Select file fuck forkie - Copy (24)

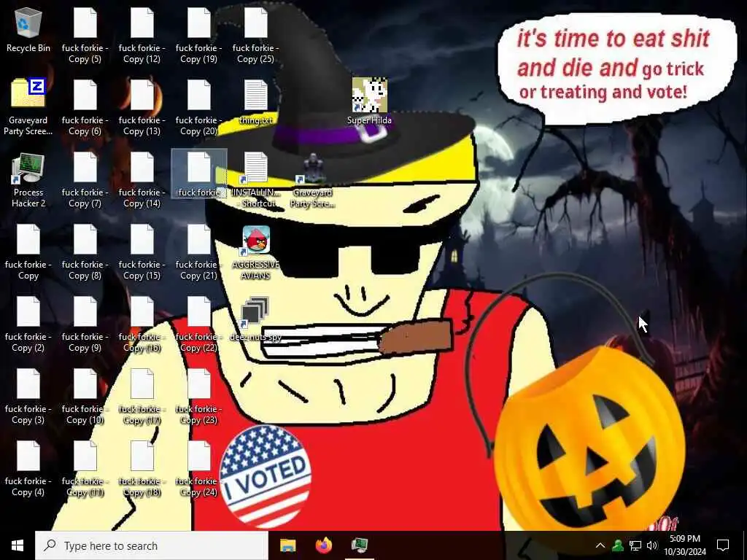(x=199, y=469)
